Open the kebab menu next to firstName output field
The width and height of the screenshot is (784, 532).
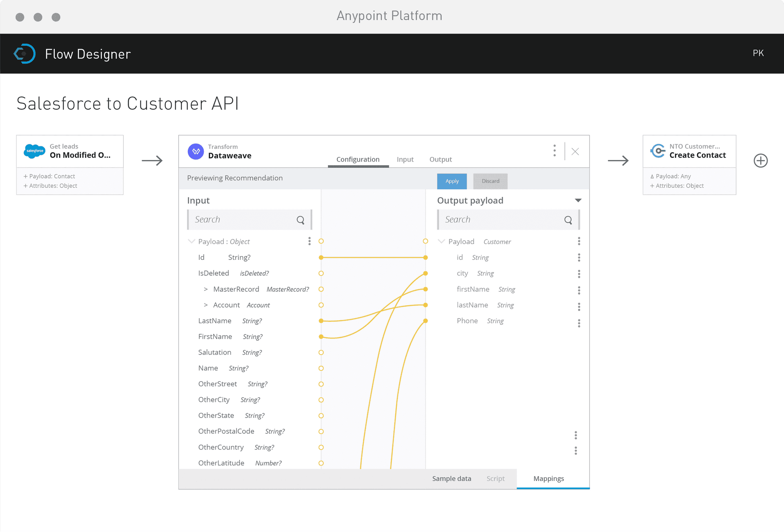(579, 290)
